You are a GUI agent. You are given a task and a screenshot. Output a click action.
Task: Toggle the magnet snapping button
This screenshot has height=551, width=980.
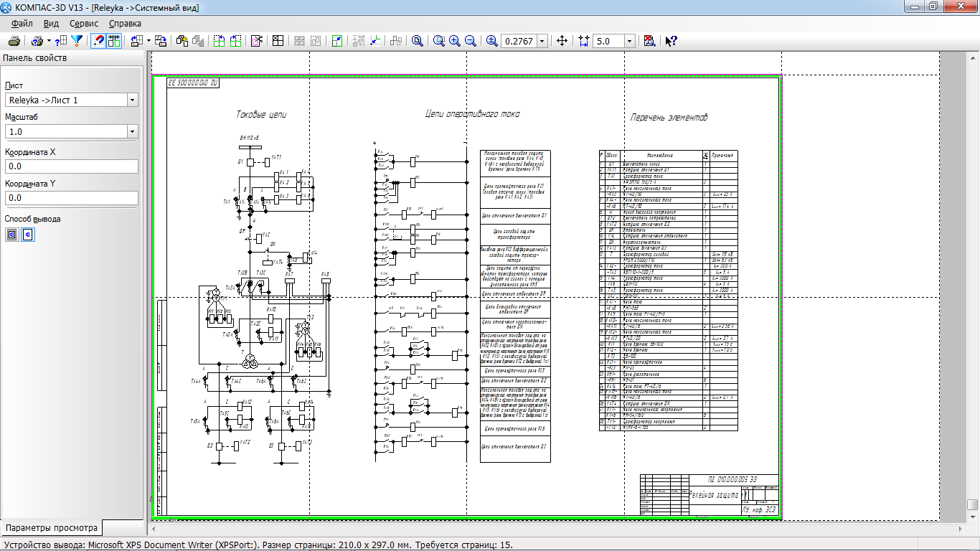pos(99,41)
